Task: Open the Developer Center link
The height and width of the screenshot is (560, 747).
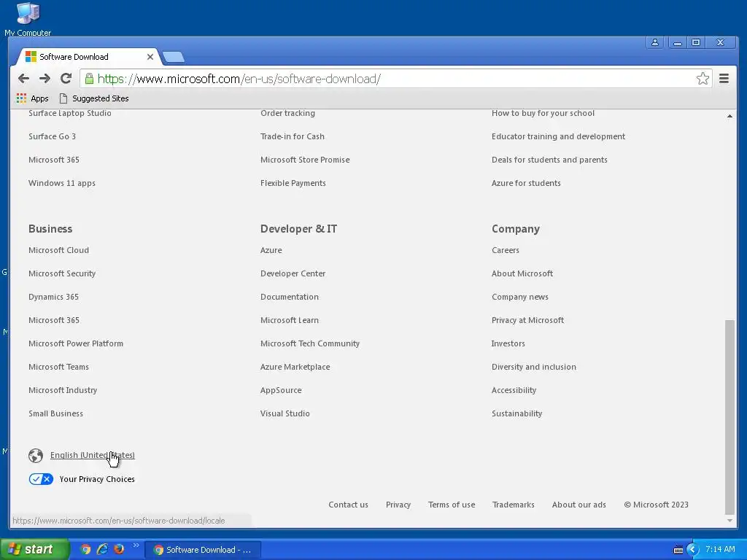Action: click(x=293, y=273)
